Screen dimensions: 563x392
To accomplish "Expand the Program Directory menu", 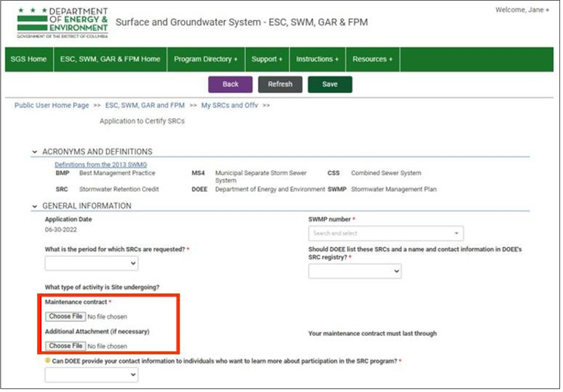I will 205,59.
